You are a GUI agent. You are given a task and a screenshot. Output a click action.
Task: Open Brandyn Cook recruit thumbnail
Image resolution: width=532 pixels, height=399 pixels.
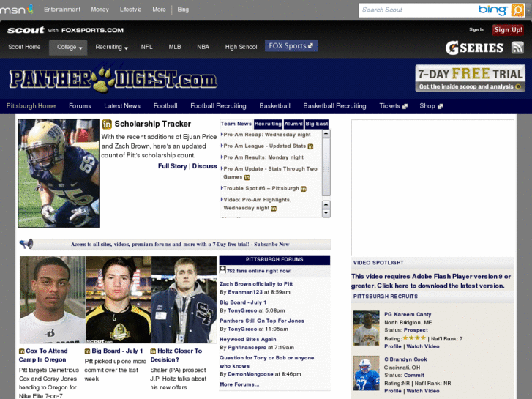[366, 373]
